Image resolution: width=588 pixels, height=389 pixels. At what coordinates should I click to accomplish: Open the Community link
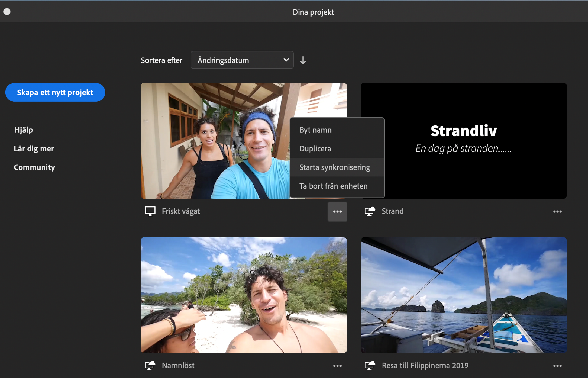click(34, 167)
